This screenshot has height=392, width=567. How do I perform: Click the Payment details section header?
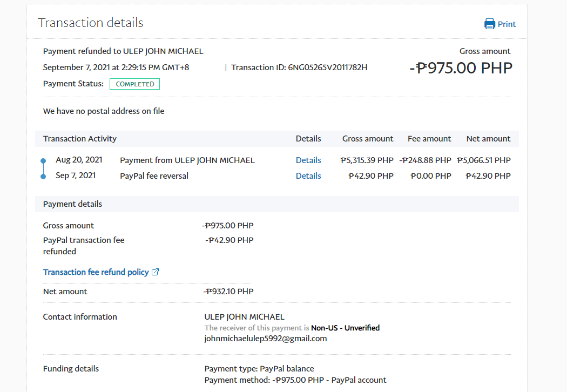click(x=72, y=204)
